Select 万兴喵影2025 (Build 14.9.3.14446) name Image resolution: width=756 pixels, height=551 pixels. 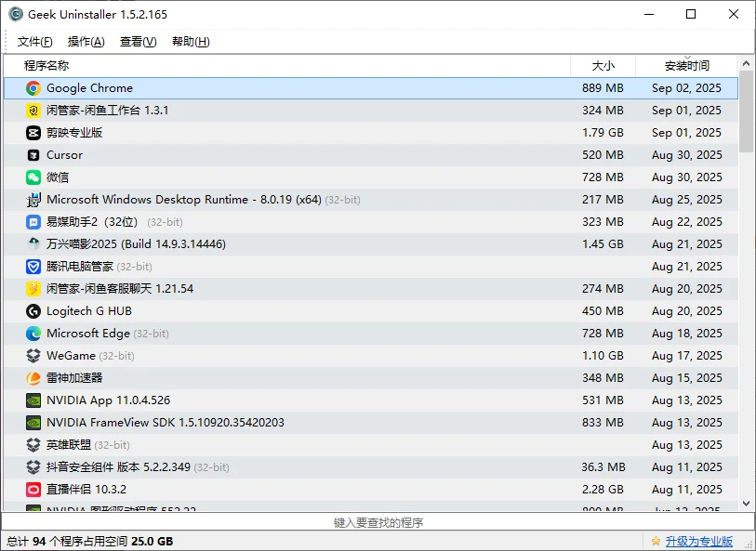(136, 244)
